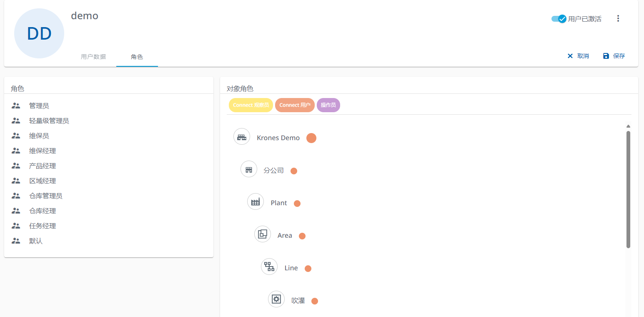Choose the purple 操作员 role chip
This screenshot has width=644, height=317.
coord(328,105)
